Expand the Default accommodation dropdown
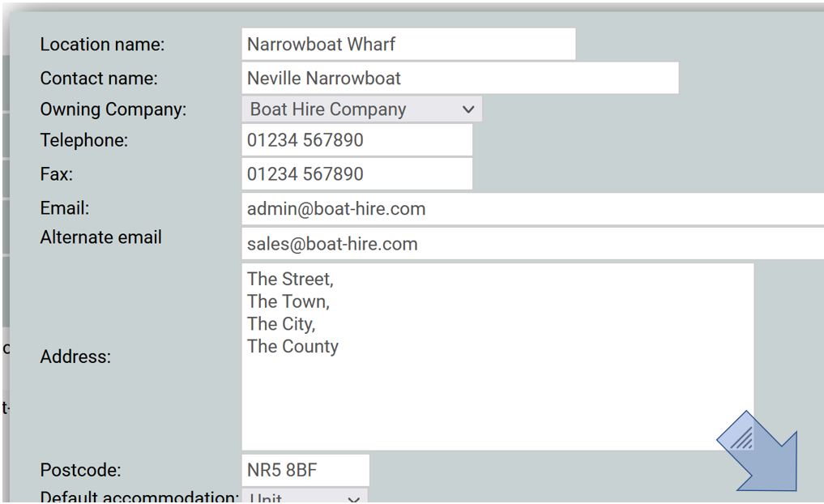The width and height of the screenshot is (824, 504). 305,498
